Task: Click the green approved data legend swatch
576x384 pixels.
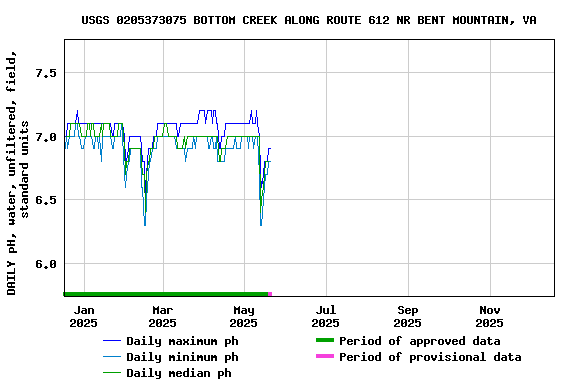Action: (325, 340)
